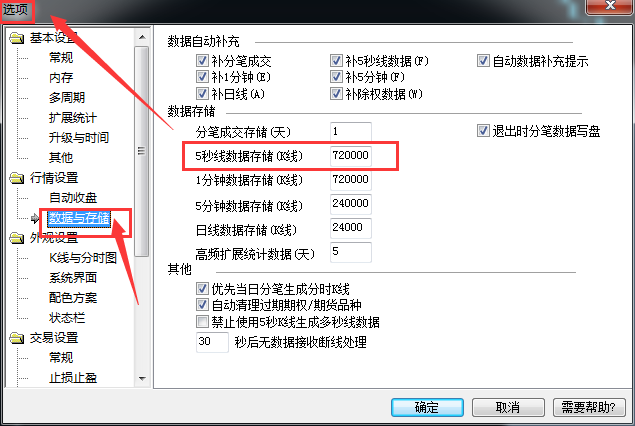This screenshot has height=426, width=635.
Task: Select 升级与时间 under 基本设置
Action: [x=79, y=138]
